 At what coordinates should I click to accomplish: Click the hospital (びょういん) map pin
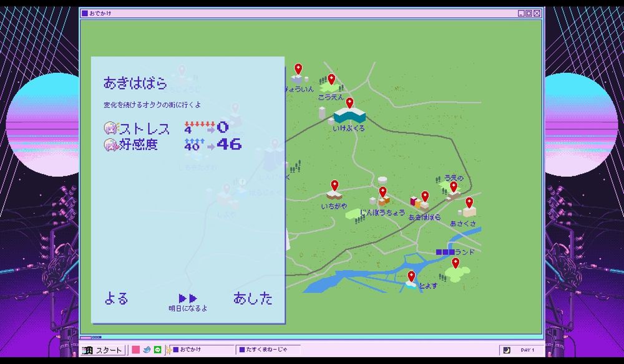298,69
